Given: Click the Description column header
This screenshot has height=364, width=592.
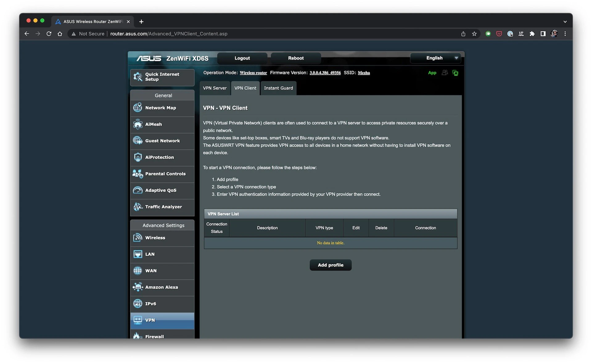Looking at the screenshot, I should pos(267,228).
